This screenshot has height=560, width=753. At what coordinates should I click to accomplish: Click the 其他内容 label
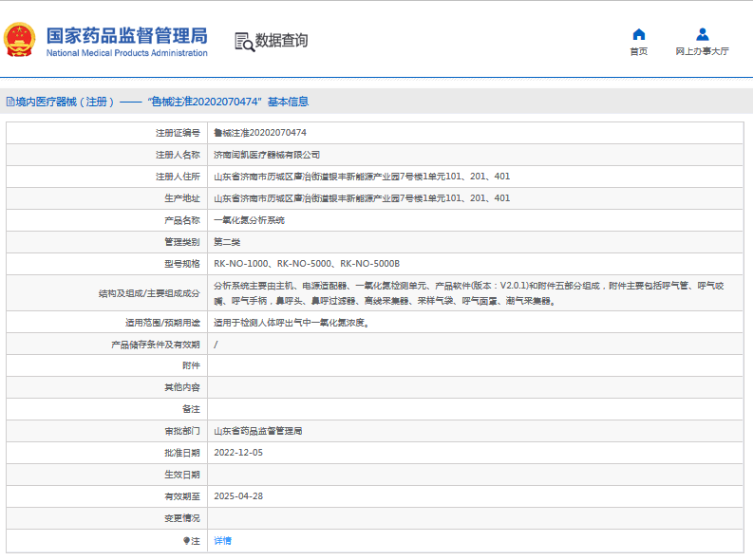(182, 387)
